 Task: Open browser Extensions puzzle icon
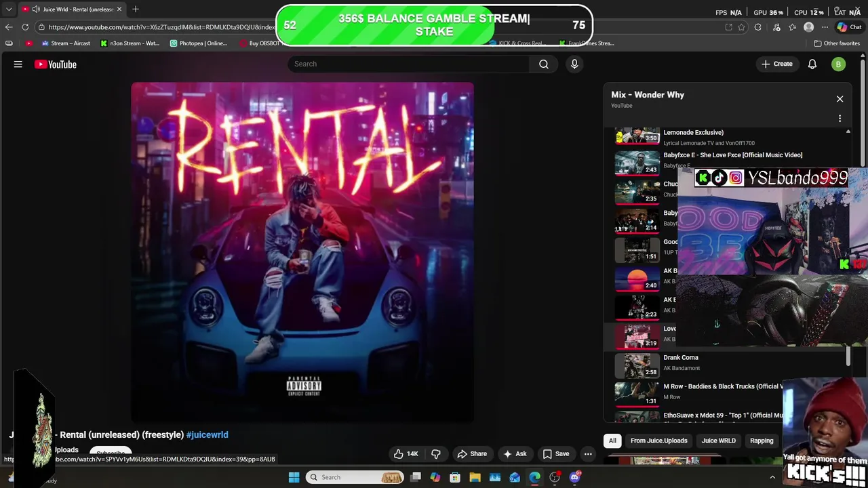pos(758,27)
